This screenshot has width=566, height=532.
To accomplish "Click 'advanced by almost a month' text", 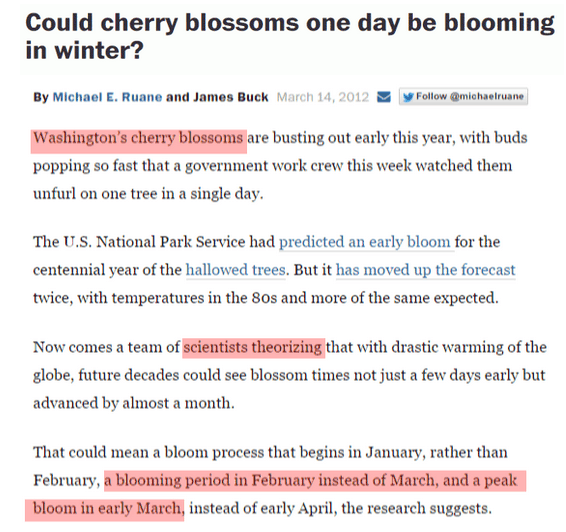I will [132, 403].
